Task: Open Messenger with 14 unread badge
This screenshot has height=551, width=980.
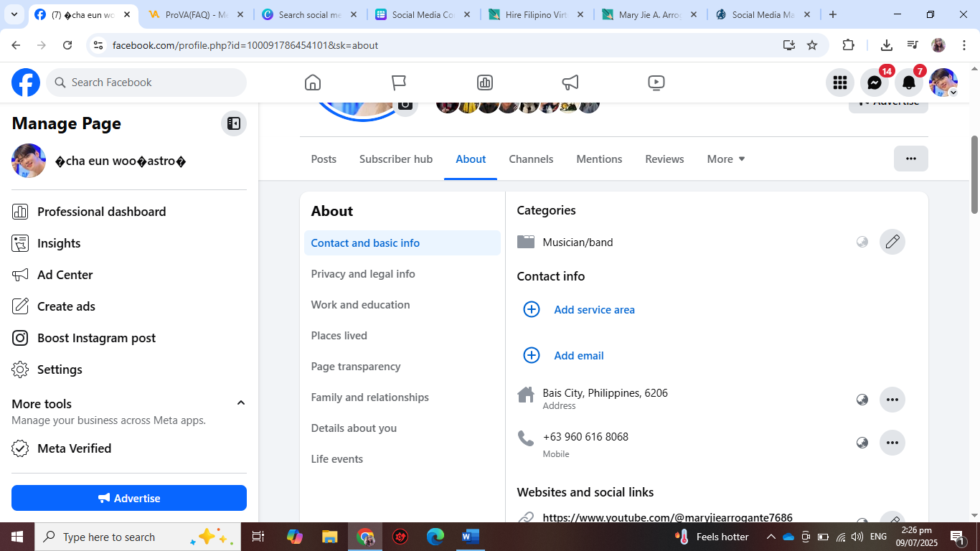Action: pyautogui.click(x=875, y=83)
